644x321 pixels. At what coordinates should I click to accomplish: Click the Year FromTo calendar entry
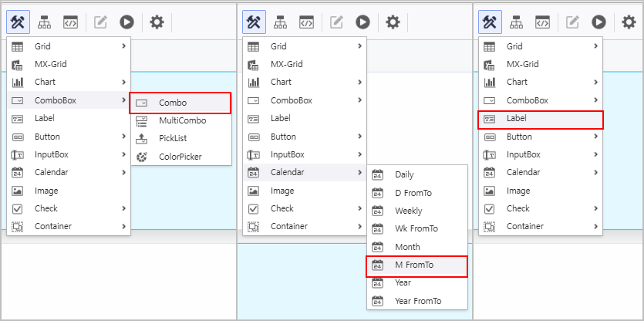[419, 300]
